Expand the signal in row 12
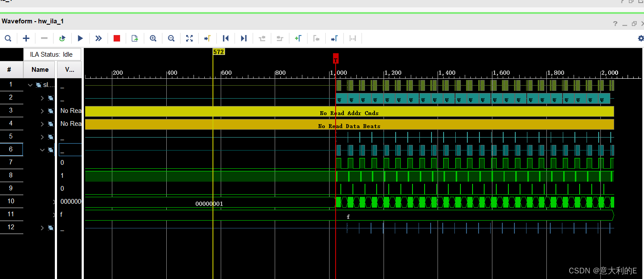This screenshot has height=279, width=644. click(42, 228)
